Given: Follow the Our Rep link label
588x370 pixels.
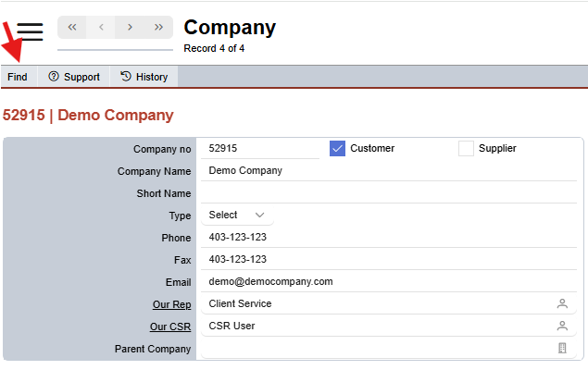Looking at the screenshot, I should click(171, 303).
